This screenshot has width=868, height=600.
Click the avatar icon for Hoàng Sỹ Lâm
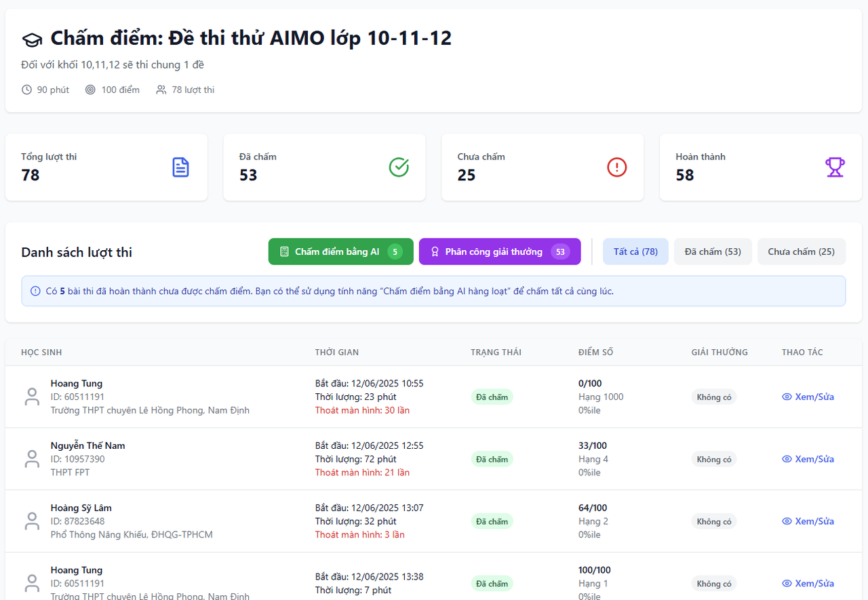click(x=32, y=521)
